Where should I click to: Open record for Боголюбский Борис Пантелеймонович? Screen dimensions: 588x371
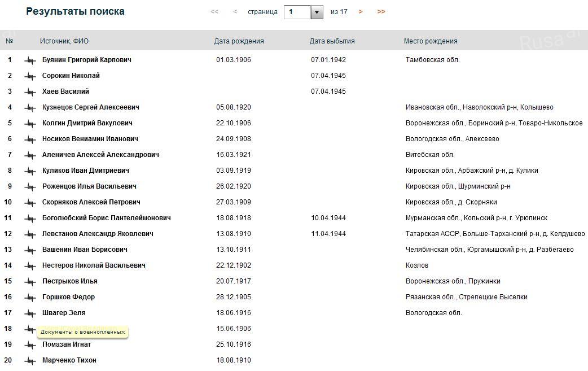(106, 218)
